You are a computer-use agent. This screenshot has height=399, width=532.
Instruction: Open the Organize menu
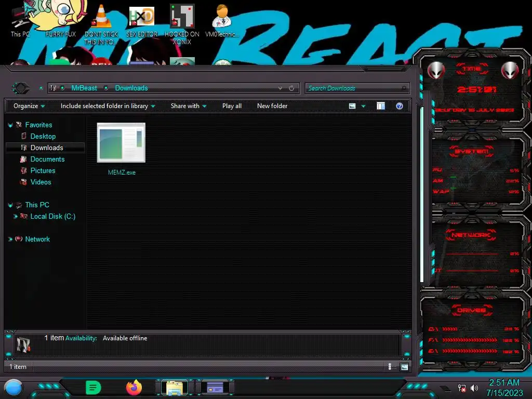[29, 106]
